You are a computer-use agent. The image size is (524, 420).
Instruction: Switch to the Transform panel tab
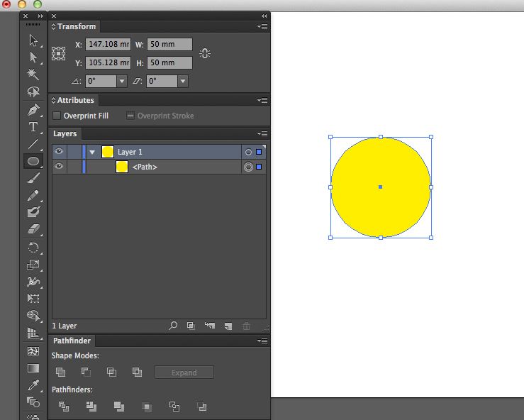[76, 26]
